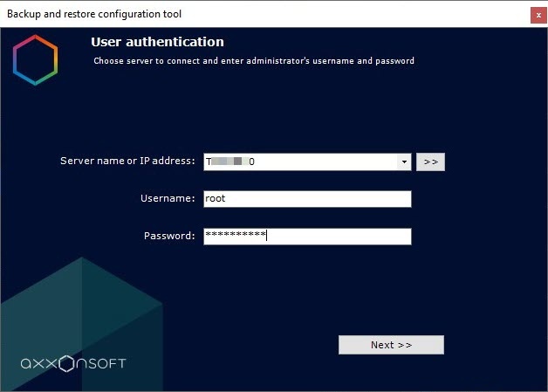Focus the Username field containing root
The image size is (548, 392).
point(307,199)
